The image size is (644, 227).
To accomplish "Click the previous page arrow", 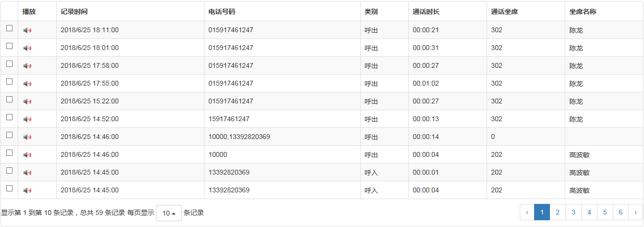I will click(527, 212).
